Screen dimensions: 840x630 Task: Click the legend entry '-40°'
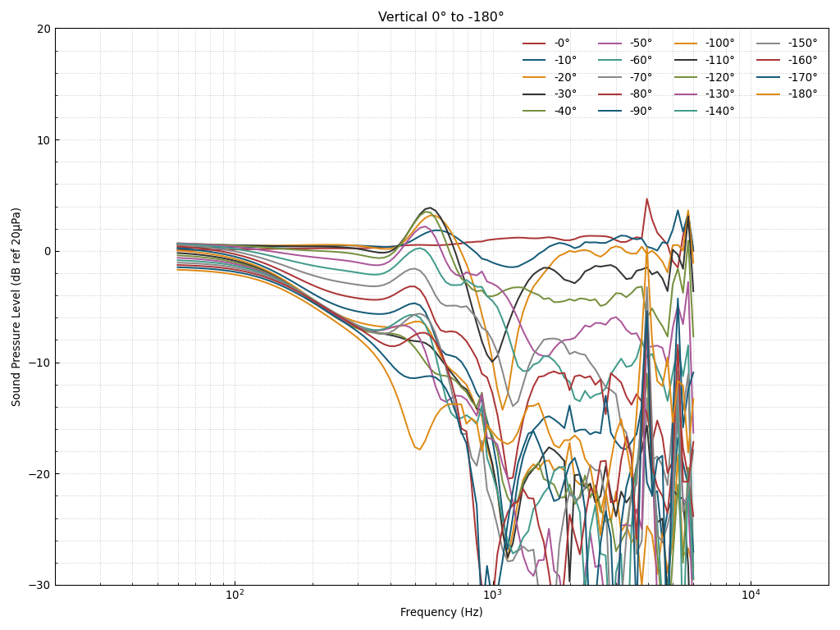click(550, 111)
